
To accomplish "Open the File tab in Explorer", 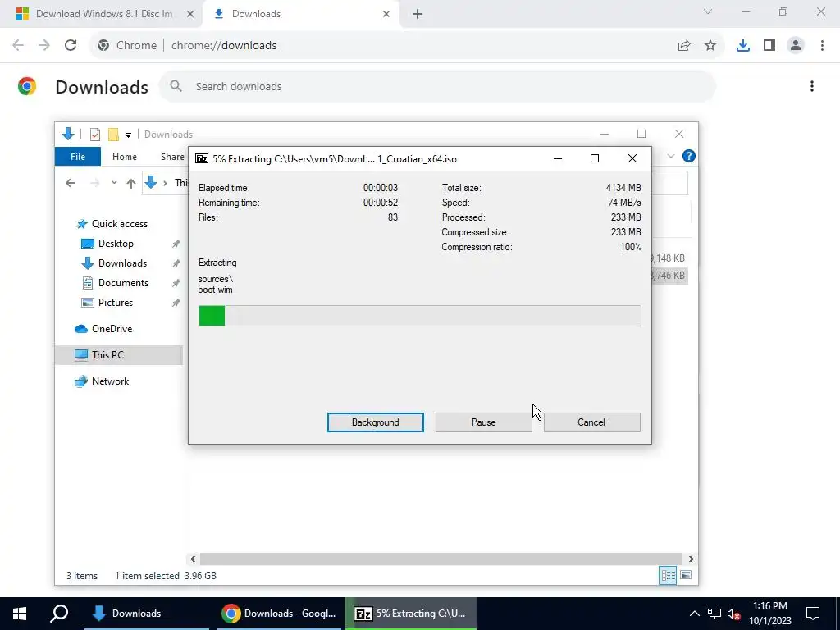I will tap(78, 157).
